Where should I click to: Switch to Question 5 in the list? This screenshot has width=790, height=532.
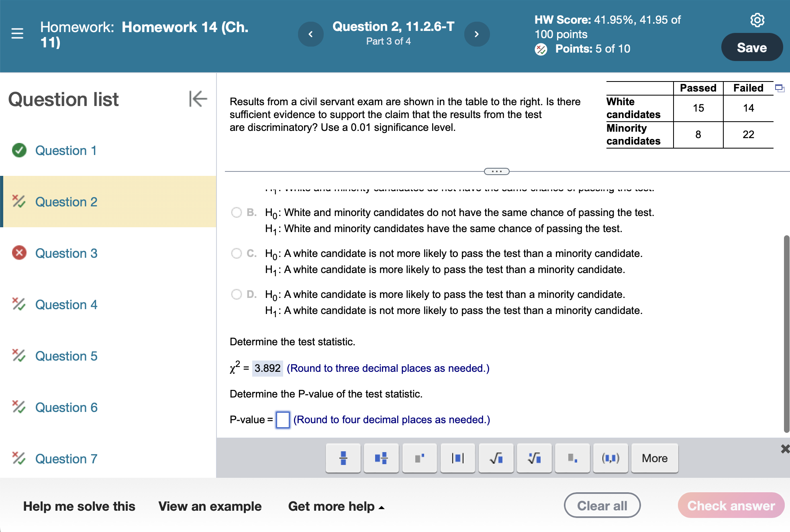click(x=66, y=356)
